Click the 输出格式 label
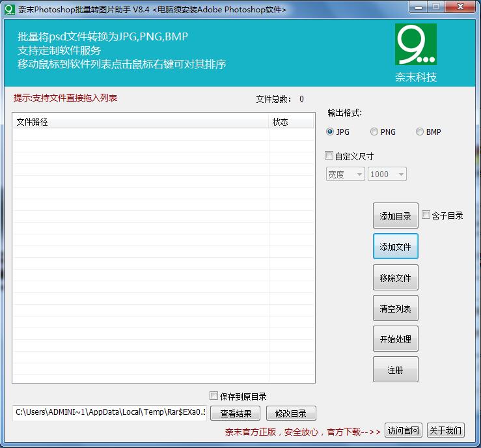The width and height of the screenshot is (481, 448). pyautogui.click(x=344, y=113)
